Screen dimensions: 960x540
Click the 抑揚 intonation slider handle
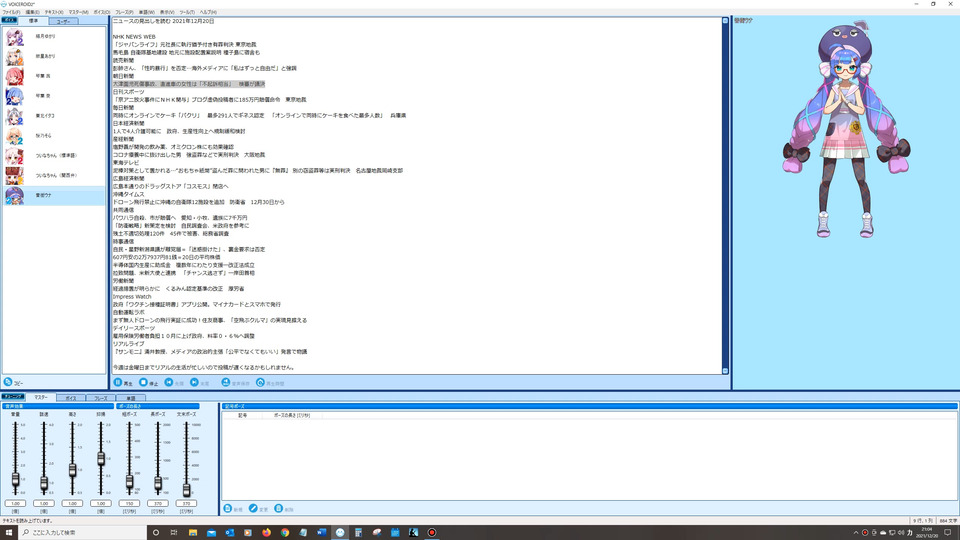click(101, 459)
